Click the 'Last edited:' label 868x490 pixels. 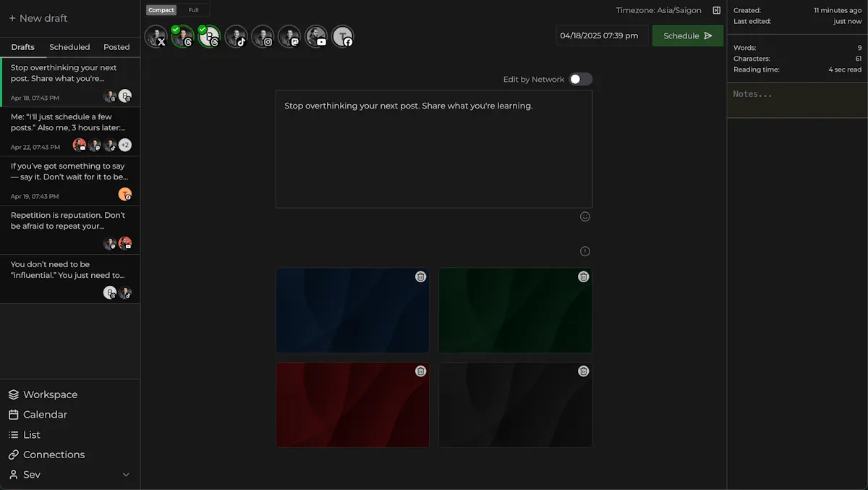[752, 21]
